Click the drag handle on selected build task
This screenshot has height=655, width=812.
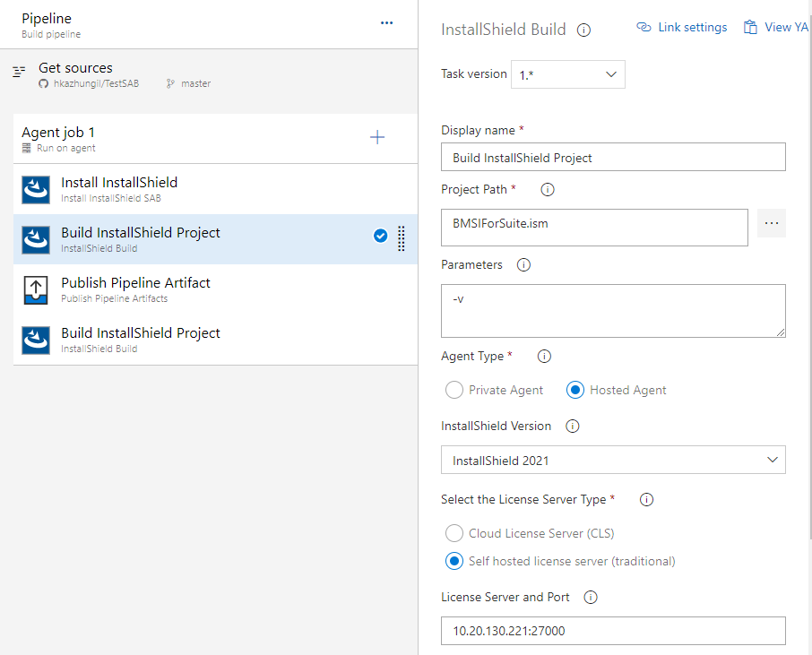(x=401, y=238)
